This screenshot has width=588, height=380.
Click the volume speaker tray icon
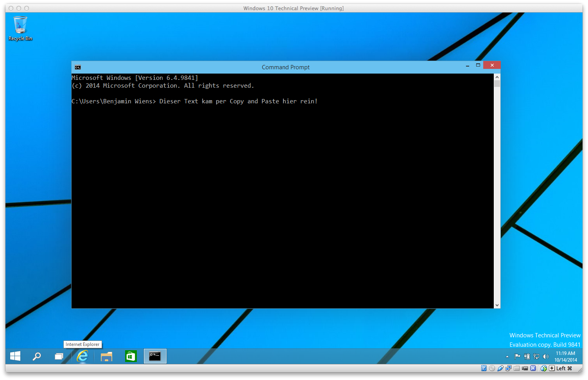tap(546, 357)
